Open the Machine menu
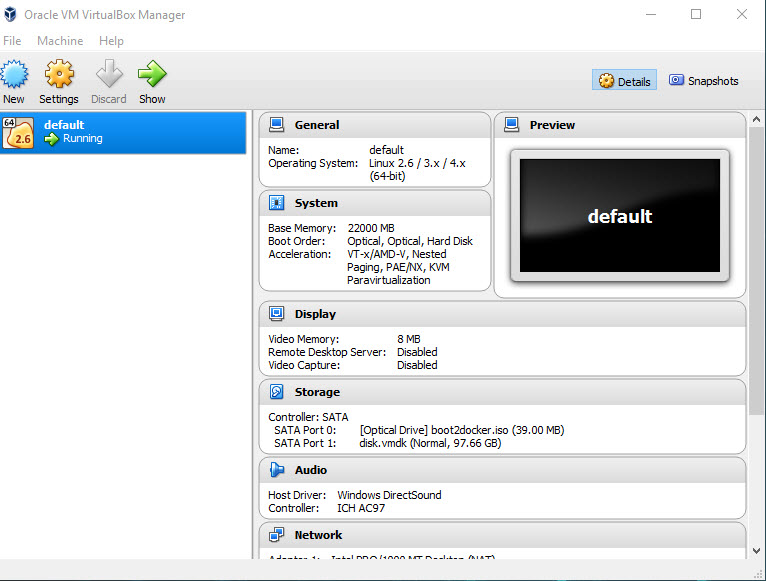 pos(60,41)
